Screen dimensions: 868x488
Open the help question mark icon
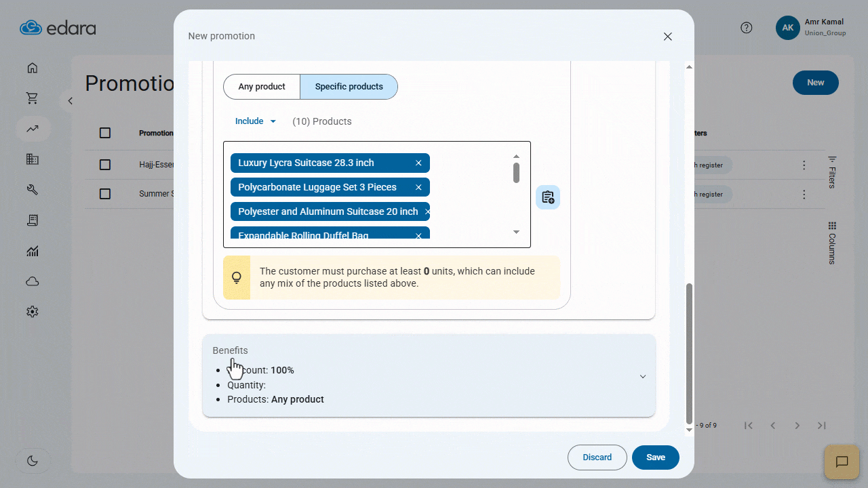click(x=747, y=28)
